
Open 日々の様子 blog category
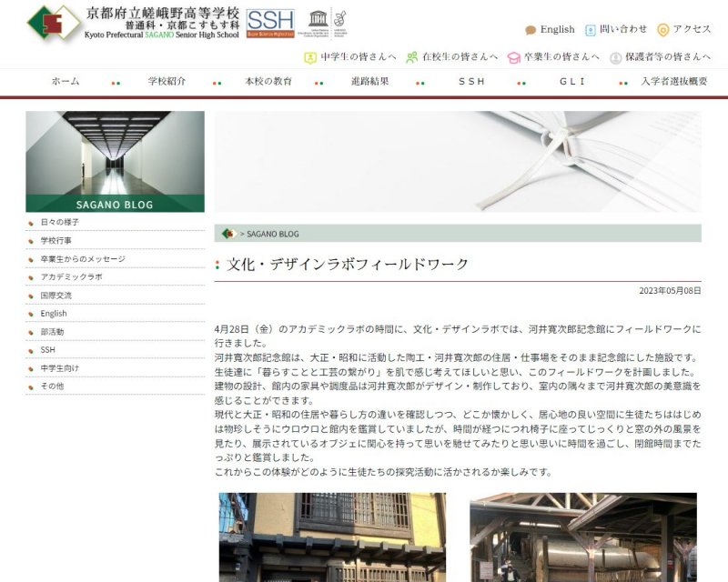60,222
